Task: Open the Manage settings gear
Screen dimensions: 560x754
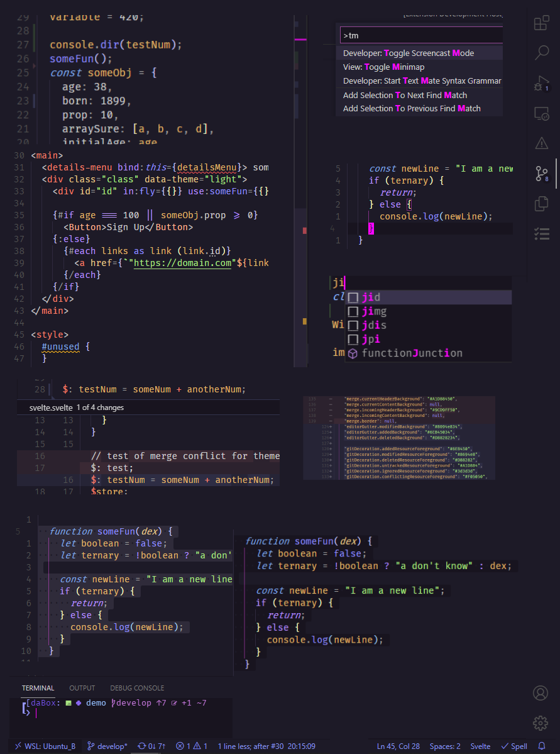Action: point(541,723)
